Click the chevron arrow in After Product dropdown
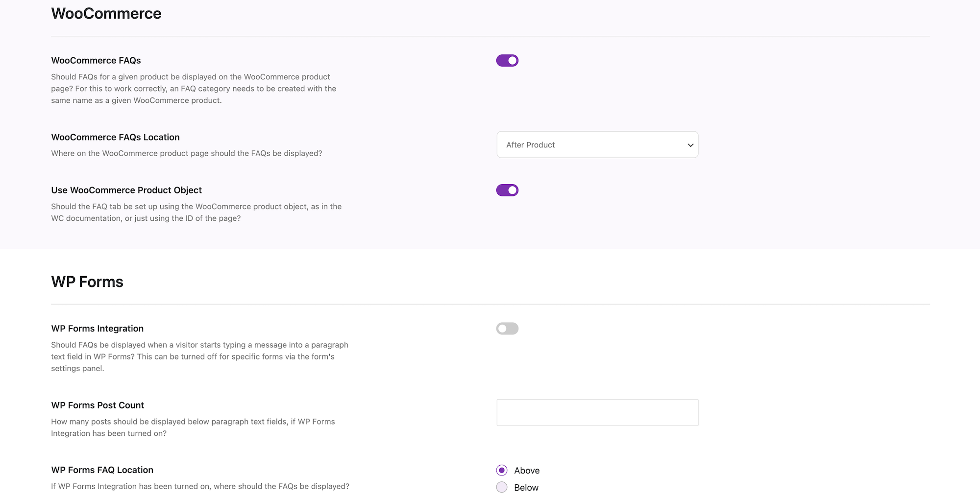This screenshot has height=497, width=980. click(690, 145)
